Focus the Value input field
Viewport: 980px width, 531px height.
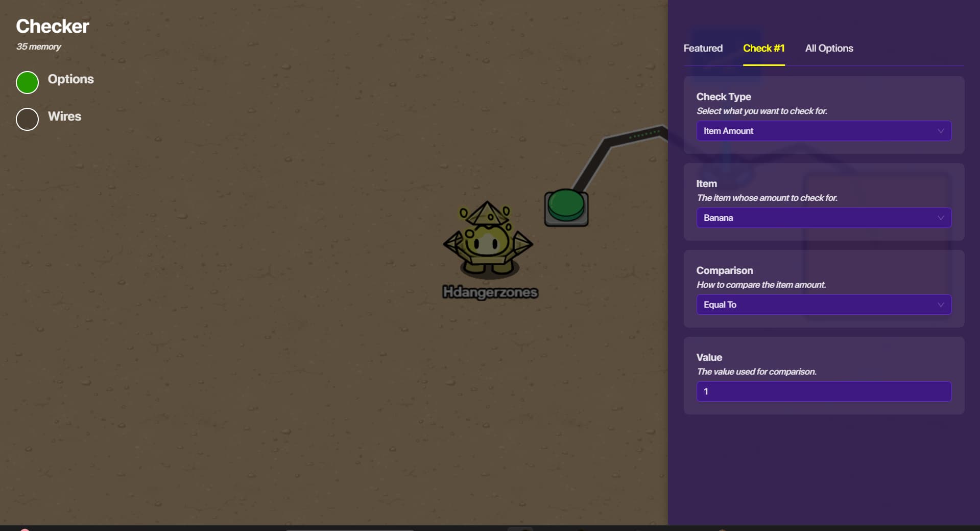(823, 392)
